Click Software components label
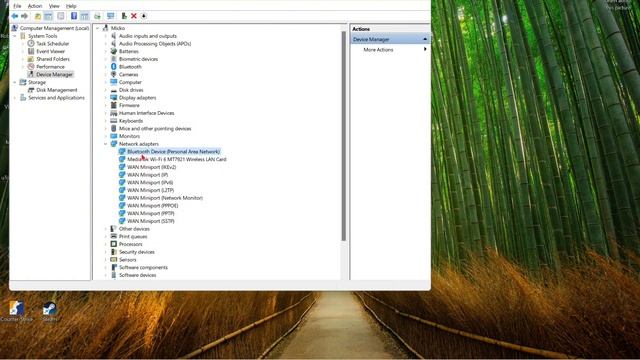The image size is (640, 360). [x=143, y=268]
